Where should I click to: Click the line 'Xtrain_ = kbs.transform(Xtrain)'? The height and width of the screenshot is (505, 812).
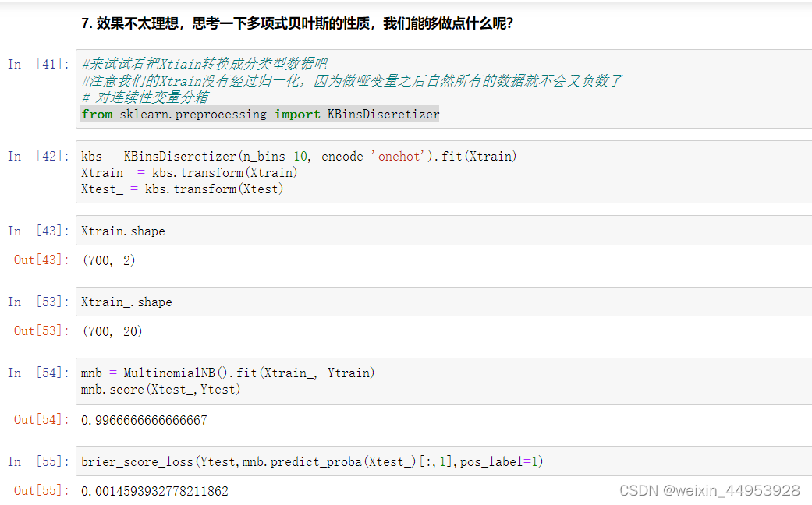coord(189,173)
